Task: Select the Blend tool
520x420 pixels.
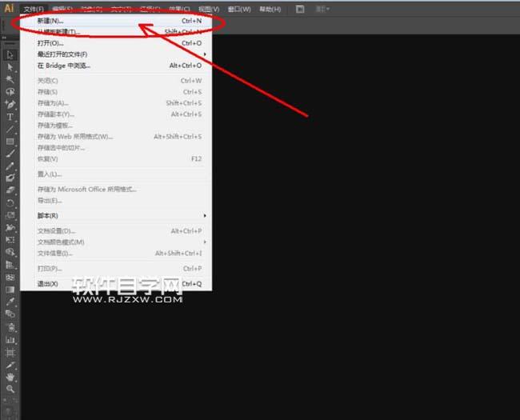Action: pyautogui.click(x=10, y=314)
